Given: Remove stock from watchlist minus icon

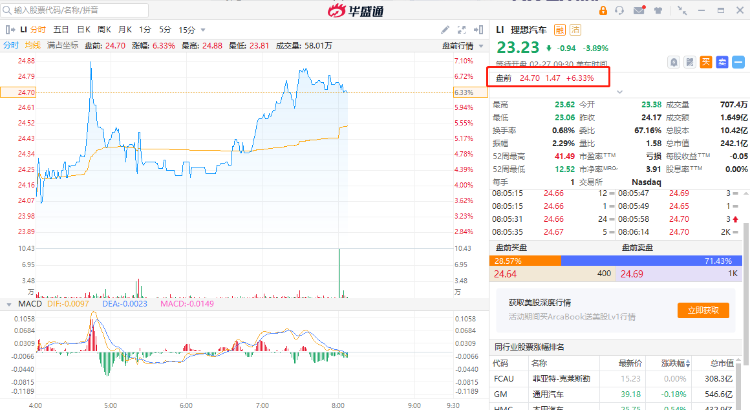Looking at the screenshot, I should pyautogui.click(x=739, y=62).
